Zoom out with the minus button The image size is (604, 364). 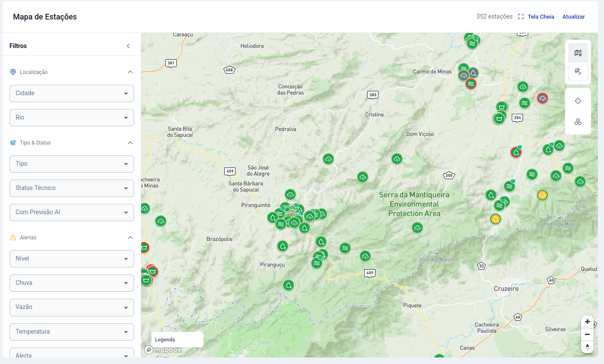[588, 334]
